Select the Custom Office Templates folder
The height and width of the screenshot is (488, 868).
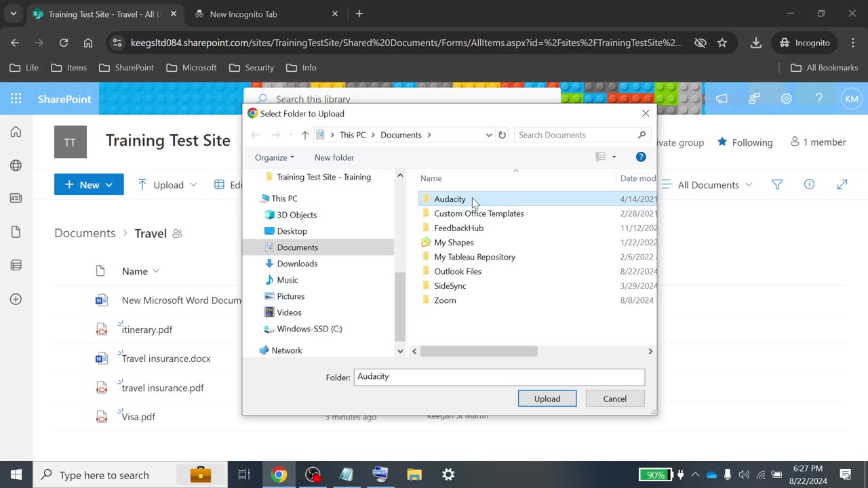479,213
